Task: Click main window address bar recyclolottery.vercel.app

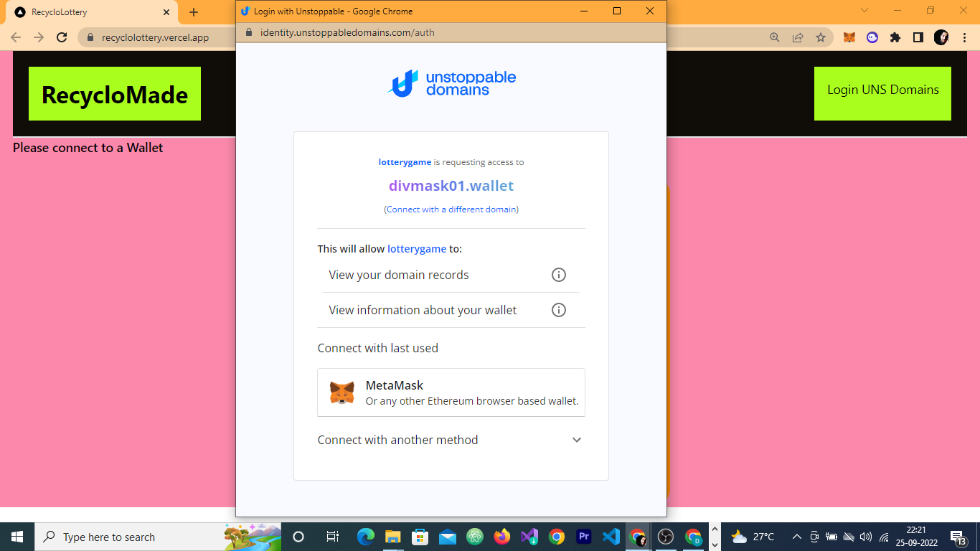Action: click(x=156, y=37)
